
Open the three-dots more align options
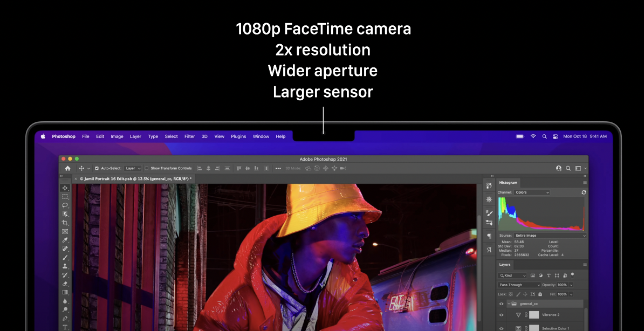tap(278, 168)
